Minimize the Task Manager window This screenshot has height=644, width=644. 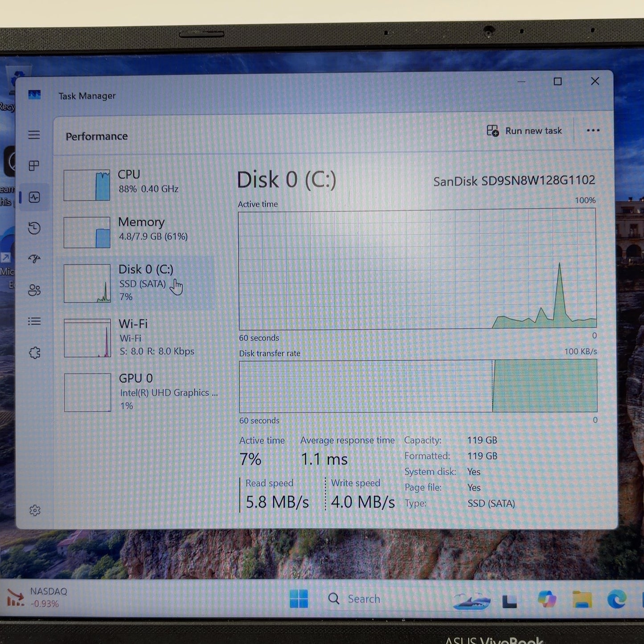point(521,82)
